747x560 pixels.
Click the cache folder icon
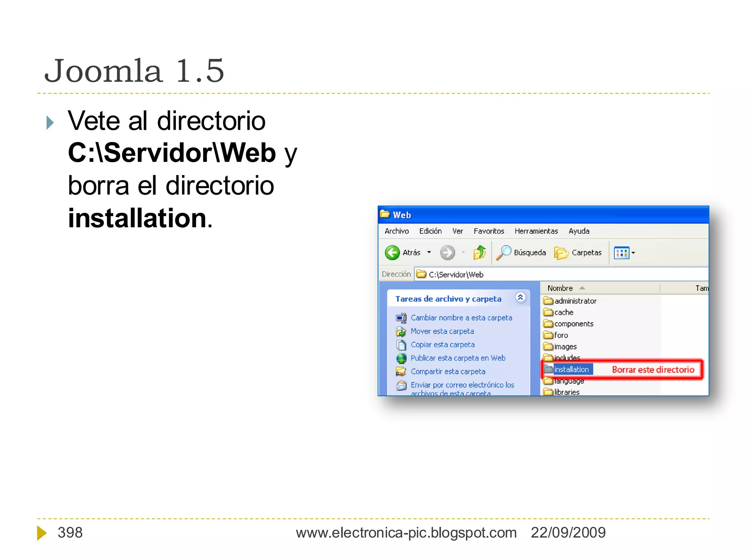coord(548,312)
